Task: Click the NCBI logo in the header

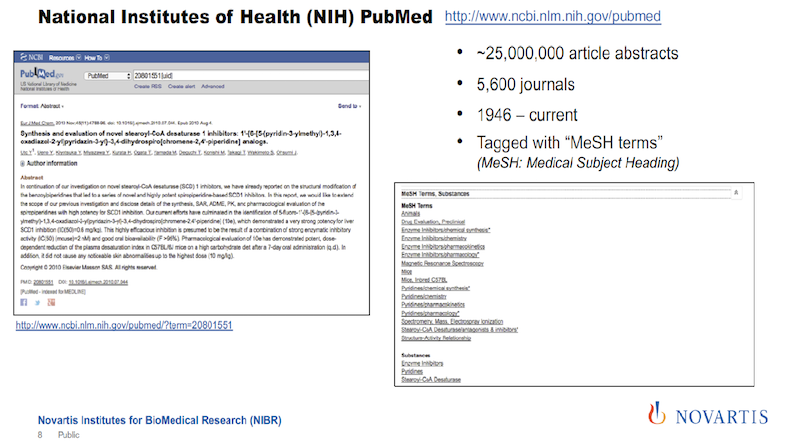Action: point(32,57)
